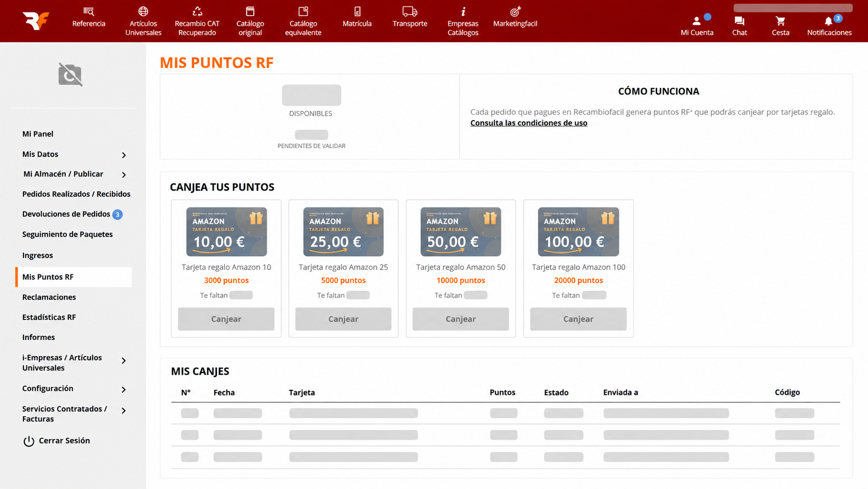Open Artículos Universales globe icon
This screenshot has height=489, width=868.
click(x=143, y=11)
